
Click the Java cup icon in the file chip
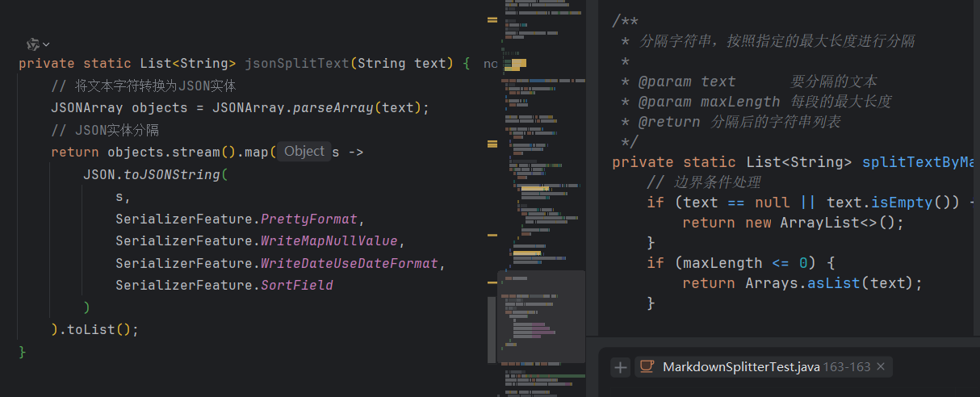coord(647,366)
